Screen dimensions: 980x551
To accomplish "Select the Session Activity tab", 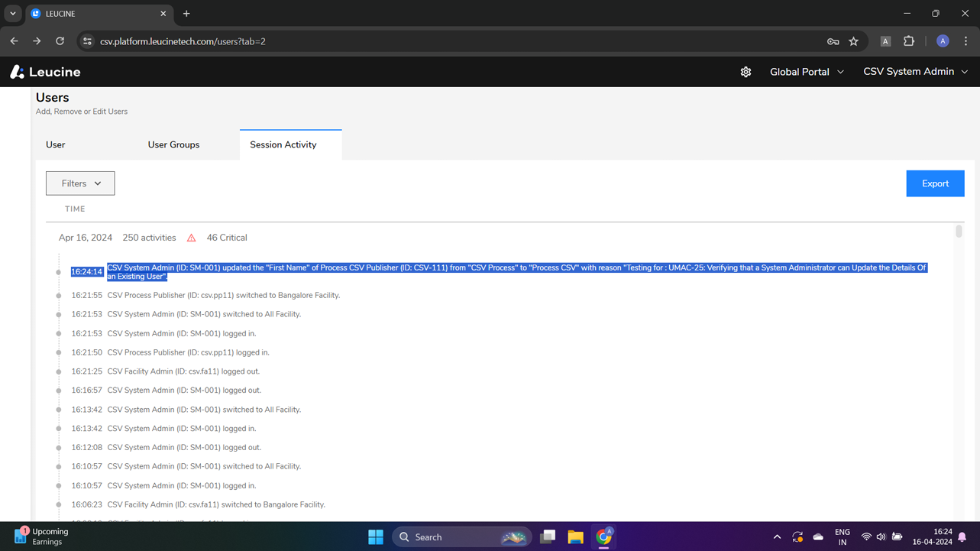I will [x=290, y=144].
